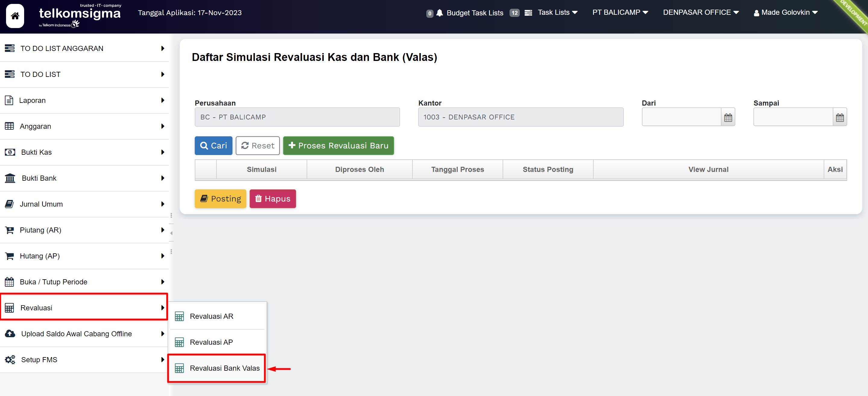Click the Task Lists list icon

click(528, 13)
